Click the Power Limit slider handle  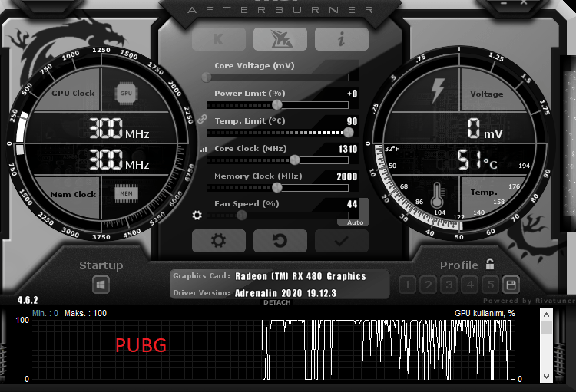[277, 105]
